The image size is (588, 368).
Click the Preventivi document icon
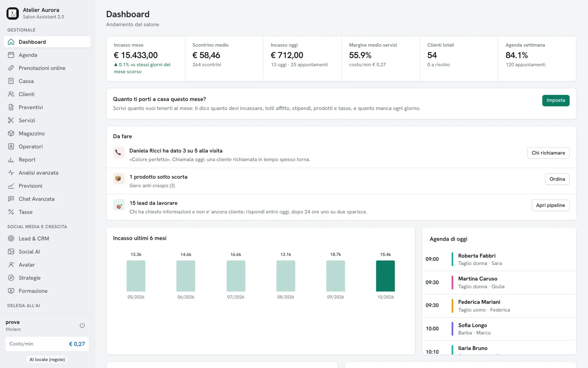[x=11, y=107]
